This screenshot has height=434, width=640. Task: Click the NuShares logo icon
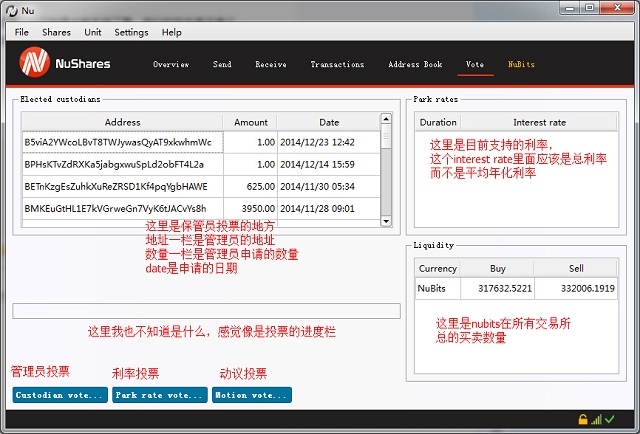pyautogui.click(x=35, y=62)
